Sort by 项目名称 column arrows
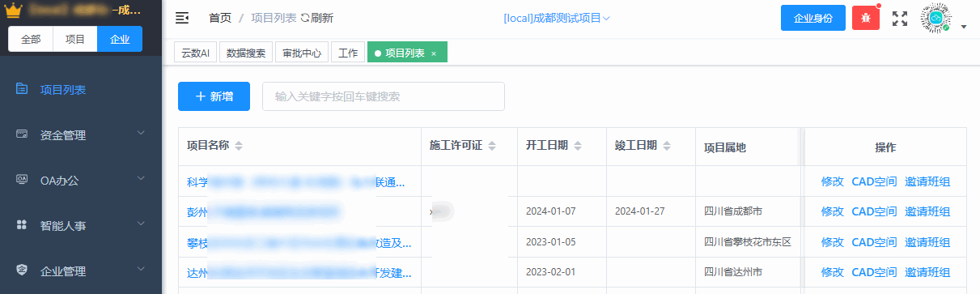 (x=239, y=147)
